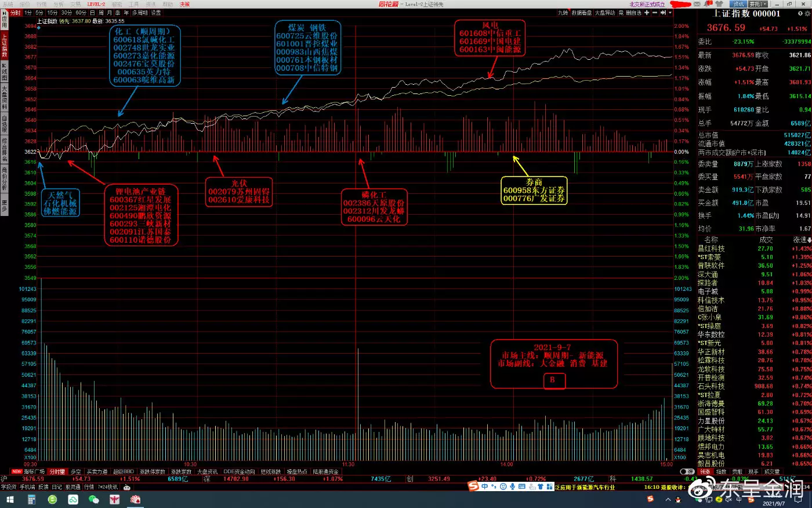Select 指标广场 bottom tab
This screenshot has height=508, width=812.
(34, 471)
